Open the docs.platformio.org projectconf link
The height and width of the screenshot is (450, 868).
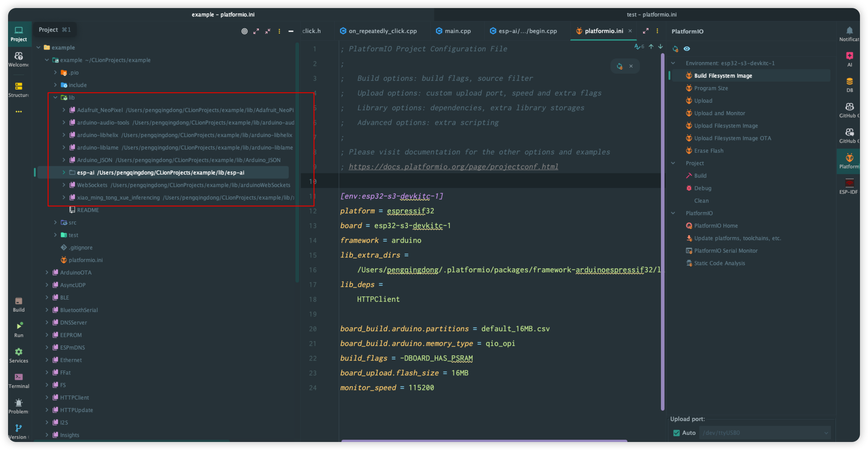tap(453, 167)
